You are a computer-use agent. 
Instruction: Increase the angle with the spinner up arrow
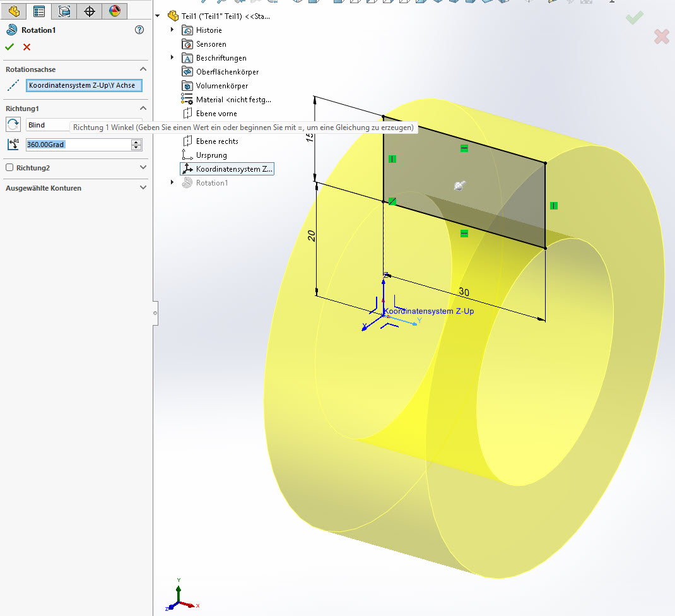click(136, 142)
